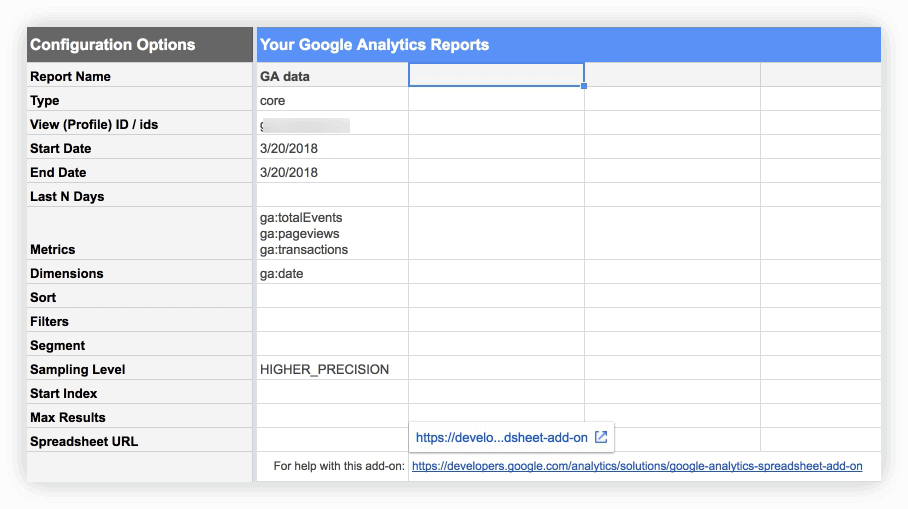Select the Start Date value 3/20/2018
This screenshot has height=509, width=908.
pyautogui.click(x=332, y=148)
